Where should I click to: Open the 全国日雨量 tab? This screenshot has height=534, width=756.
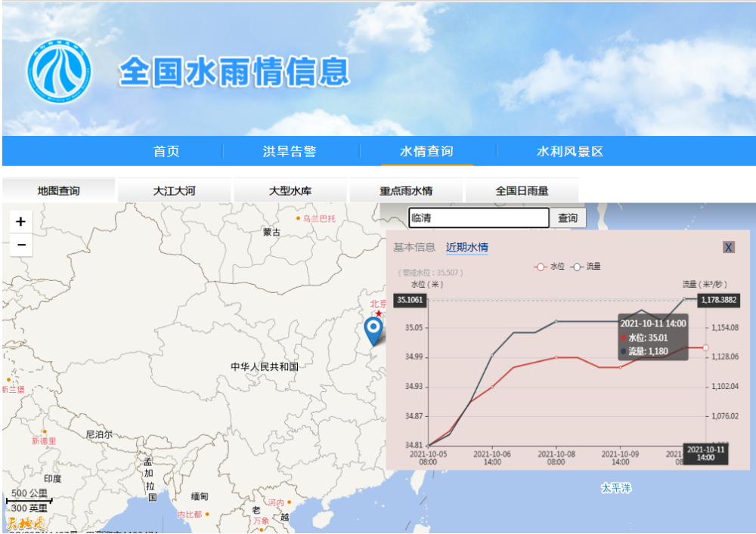[x=520, y=190]
